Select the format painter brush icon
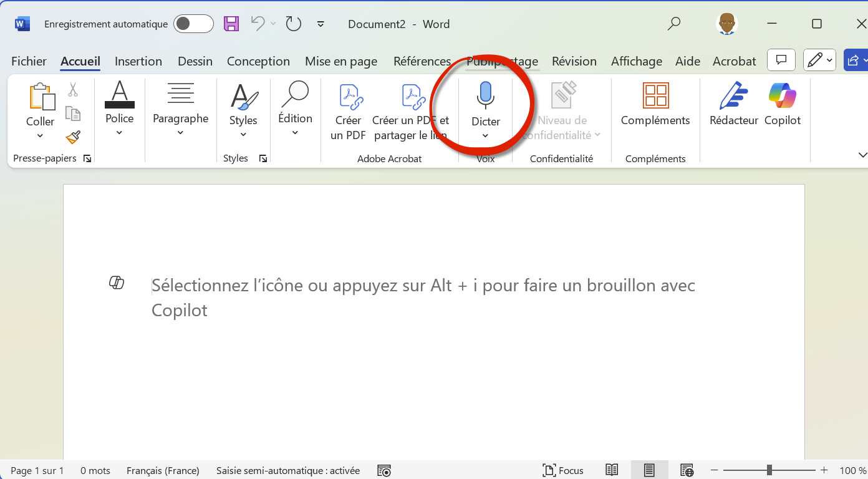This screenshot has height=479, width=868. (73, 137)
